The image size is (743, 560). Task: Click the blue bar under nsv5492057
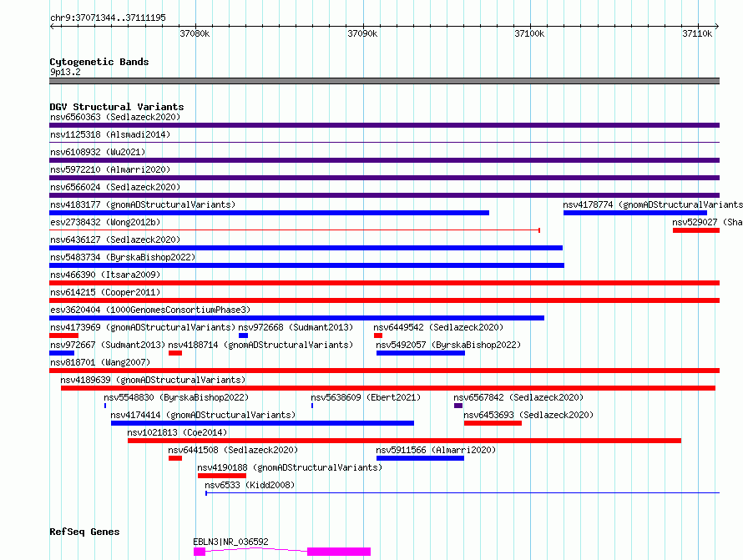(421, 353)
